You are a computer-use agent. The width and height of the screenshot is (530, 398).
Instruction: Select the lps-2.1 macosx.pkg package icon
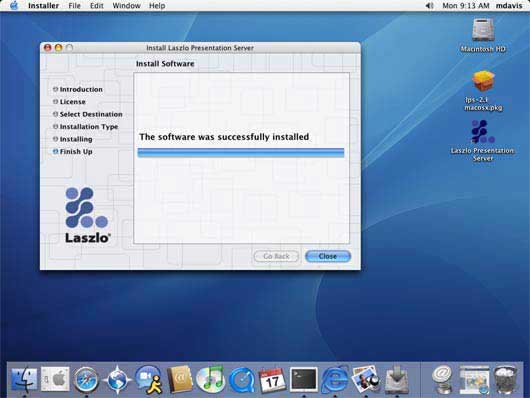click(x=483, y=91)
